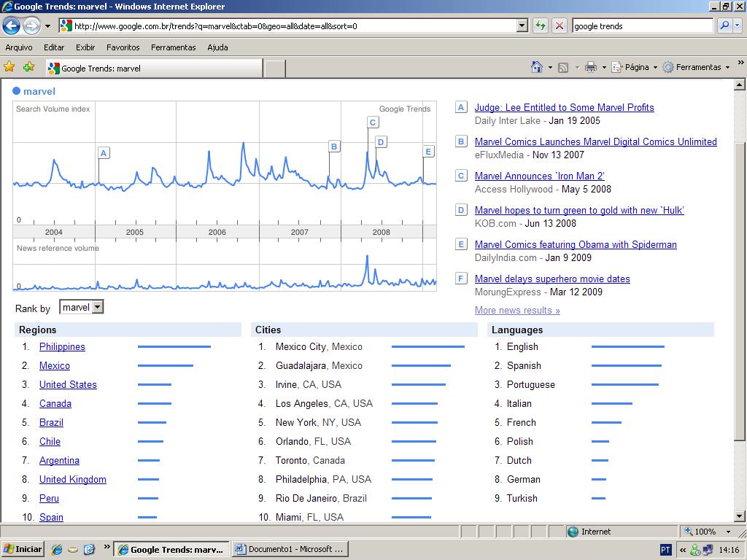Expand the command bar overflow chevron
747x560 pixels.
(x=740, y=63)
